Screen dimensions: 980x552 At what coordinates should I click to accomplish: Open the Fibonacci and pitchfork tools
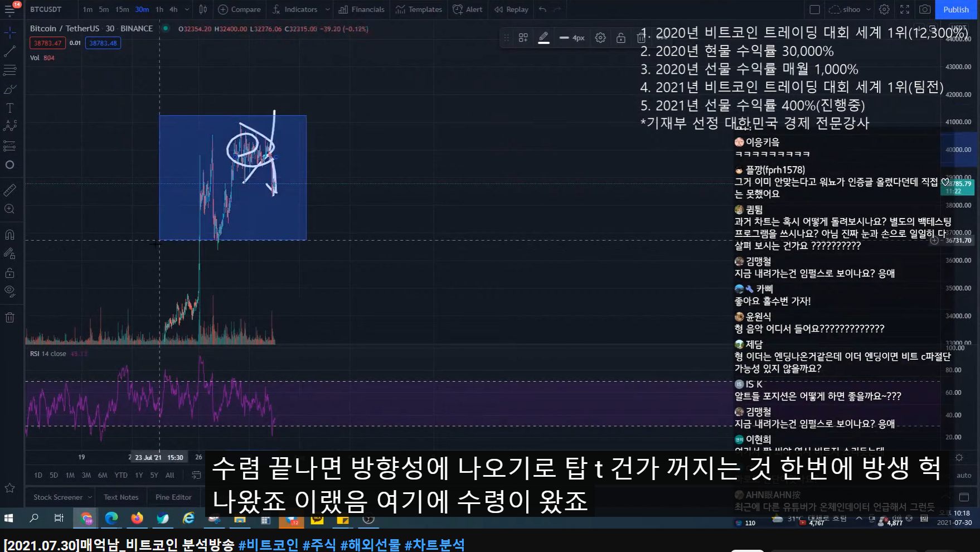(x=10, y=71)
